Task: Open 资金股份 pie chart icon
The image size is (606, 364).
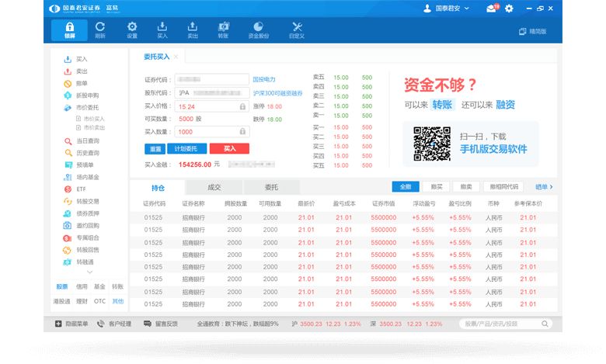Action: (x=259, y=29)
